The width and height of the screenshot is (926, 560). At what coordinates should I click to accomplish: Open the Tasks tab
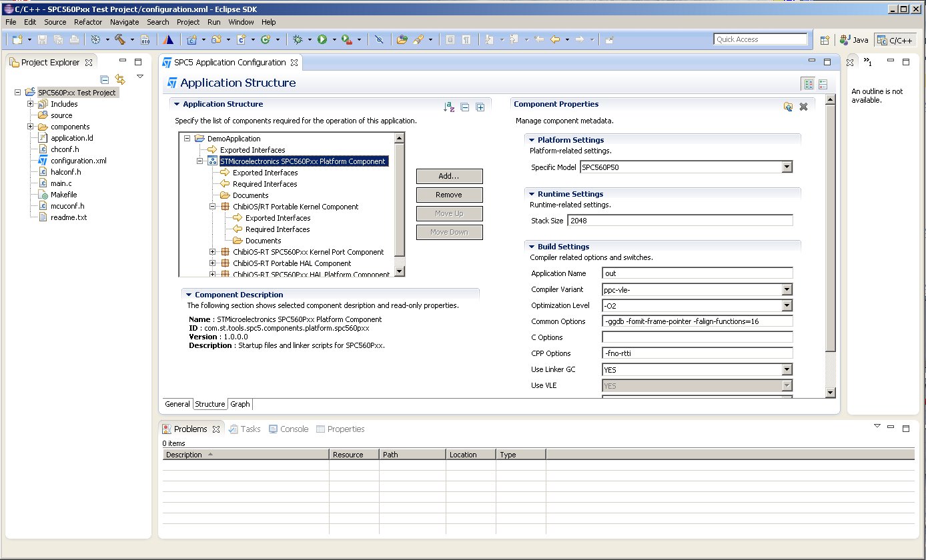click(244, 429)
